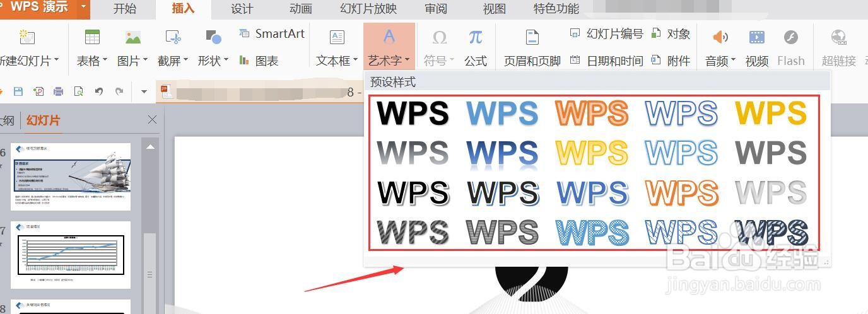The image size is (868, 314).
Task: Expand the 图片 dropdown arrow
Action: click(x=145, y=61)
